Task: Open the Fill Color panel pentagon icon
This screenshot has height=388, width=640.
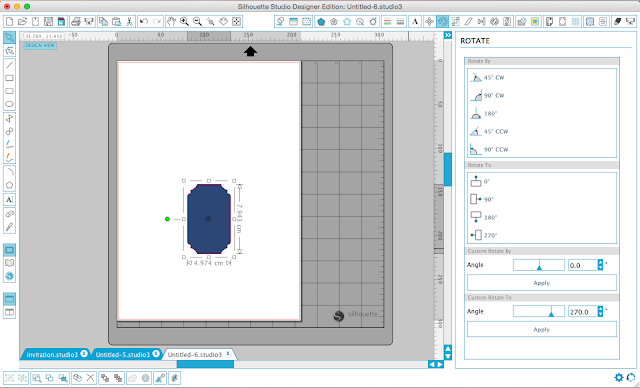Action: tap(321, 22)
